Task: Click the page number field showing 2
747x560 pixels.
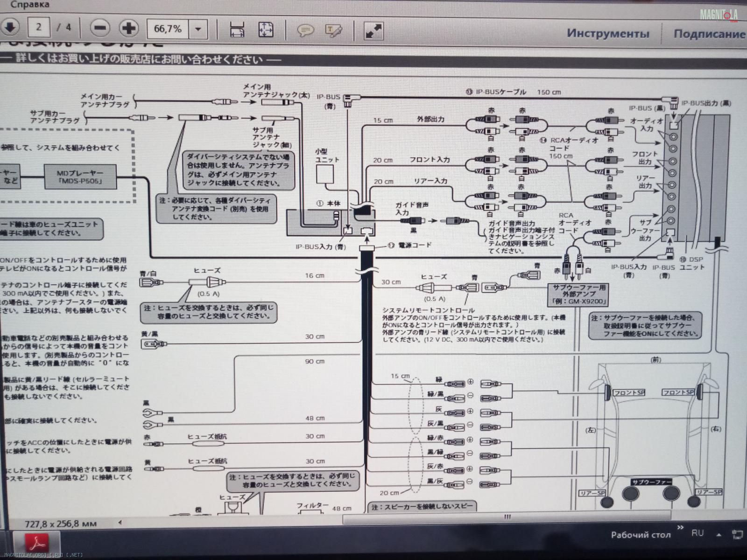Action: 39,27
